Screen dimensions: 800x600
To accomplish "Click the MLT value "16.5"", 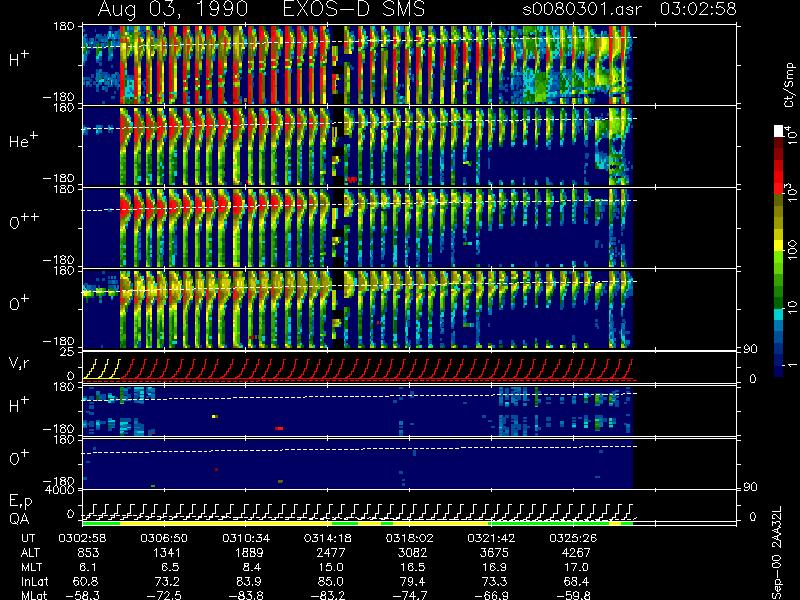I will point(413,567).
